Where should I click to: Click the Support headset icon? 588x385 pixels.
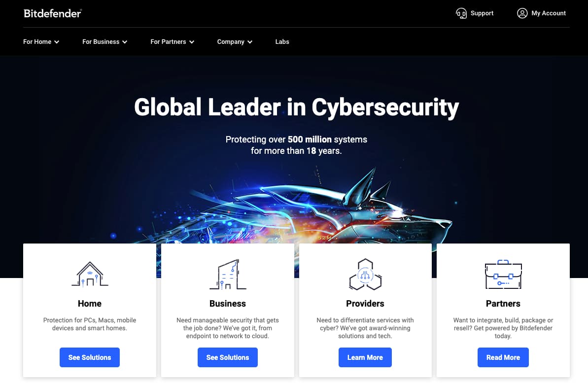pos(461,13)
